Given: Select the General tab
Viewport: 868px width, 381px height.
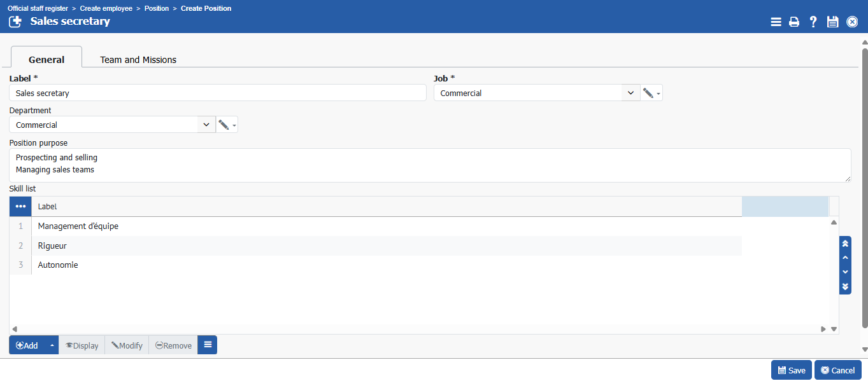Looking at the screenshot, I should click(46, 60).
